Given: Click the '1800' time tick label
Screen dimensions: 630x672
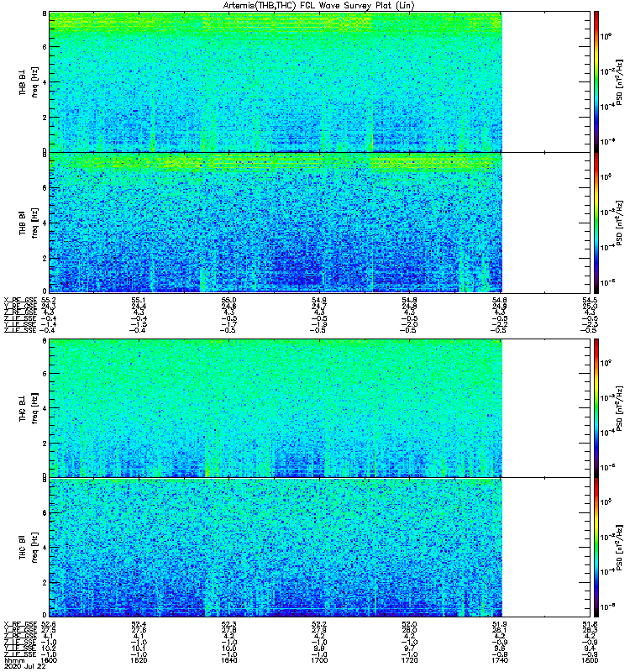Looking at the screenshot, I should point(590,660).
